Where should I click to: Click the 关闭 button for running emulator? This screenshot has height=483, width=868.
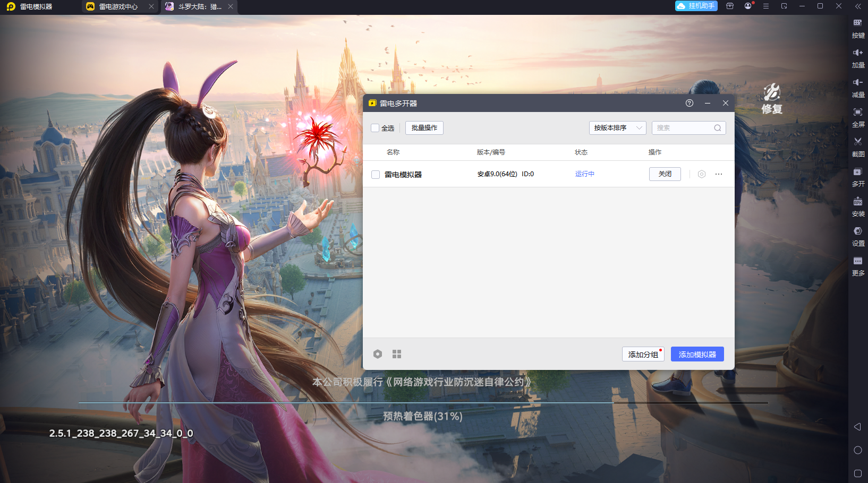pyautogui.click(x=665, y=174)
